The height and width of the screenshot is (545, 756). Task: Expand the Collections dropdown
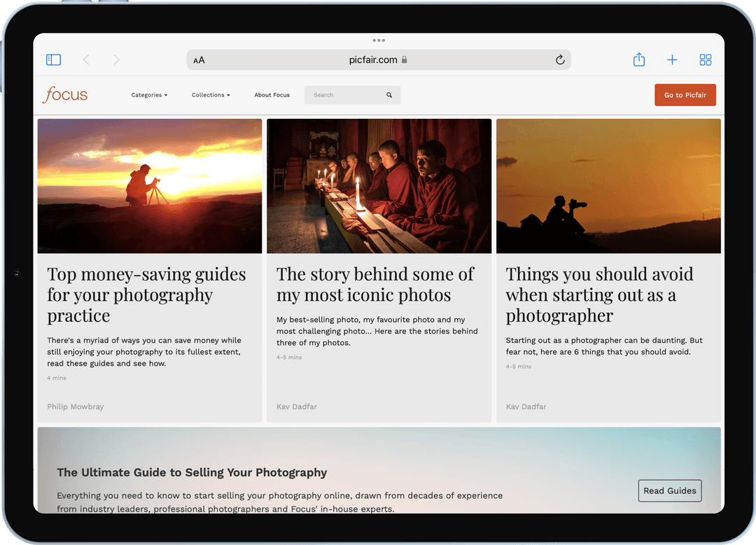click(x=211, y=94)
